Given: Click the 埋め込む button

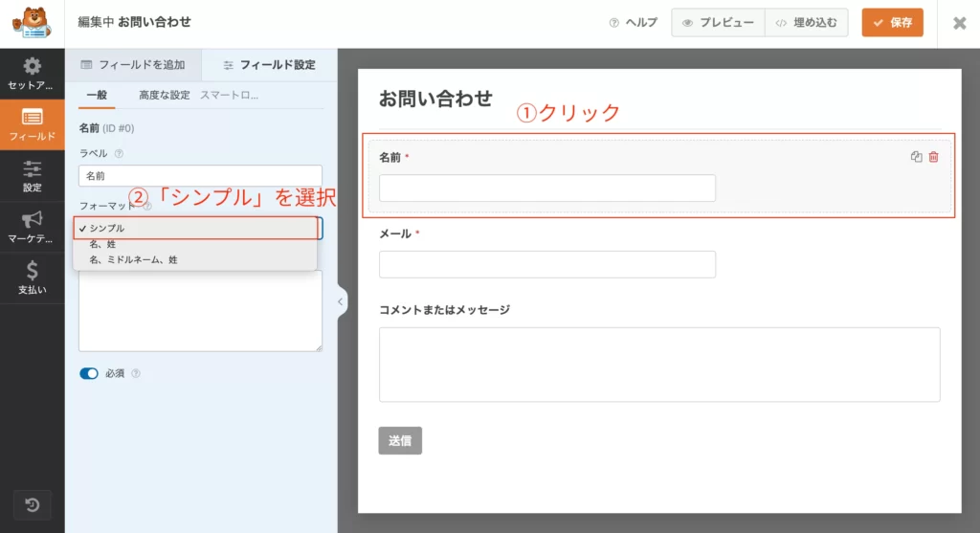Looking at the screenshot, I should [x=806, y=23].
